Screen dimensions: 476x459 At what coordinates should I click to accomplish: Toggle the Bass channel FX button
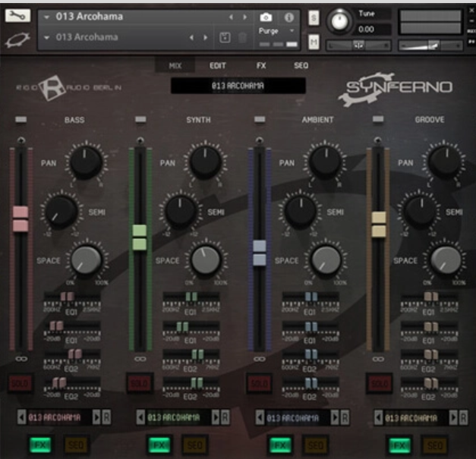[x=40, y=445]
